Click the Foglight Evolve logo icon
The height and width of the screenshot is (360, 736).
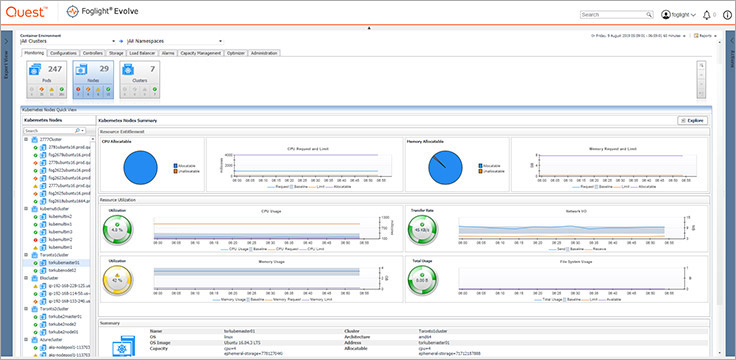pos(72,12)
